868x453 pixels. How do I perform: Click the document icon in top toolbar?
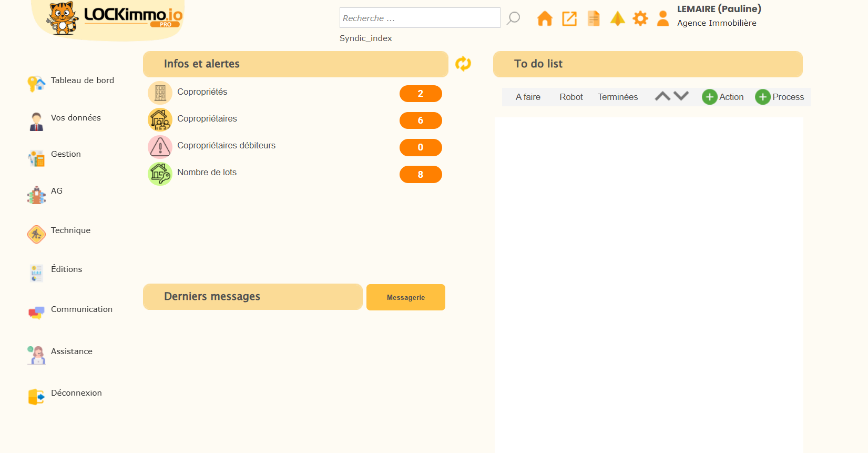[594, 19]
